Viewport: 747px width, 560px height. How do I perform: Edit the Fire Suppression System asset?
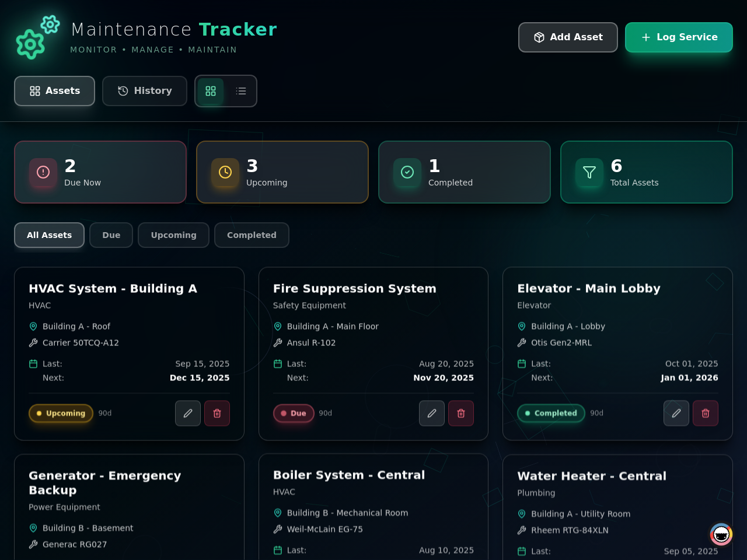[432, 413]
